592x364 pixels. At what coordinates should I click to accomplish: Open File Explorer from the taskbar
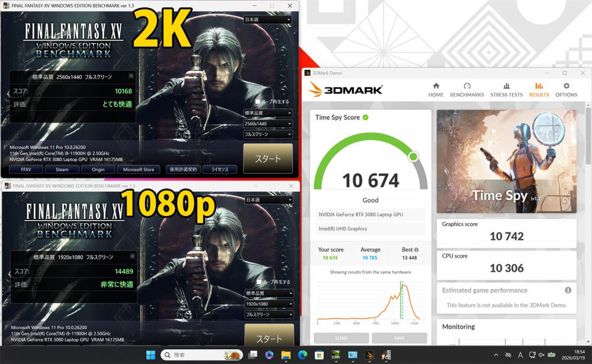(x=286, y=355)
